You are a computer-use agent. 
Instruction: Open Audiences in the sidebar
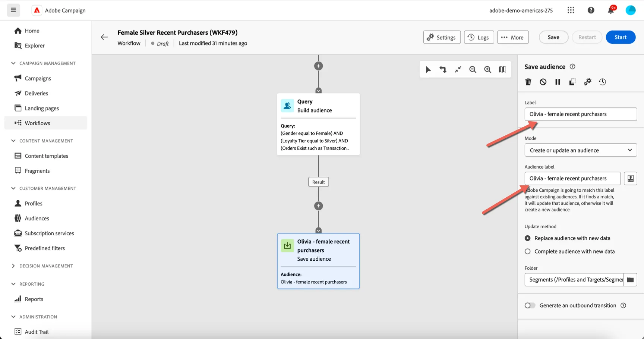(x=45, y=218)
